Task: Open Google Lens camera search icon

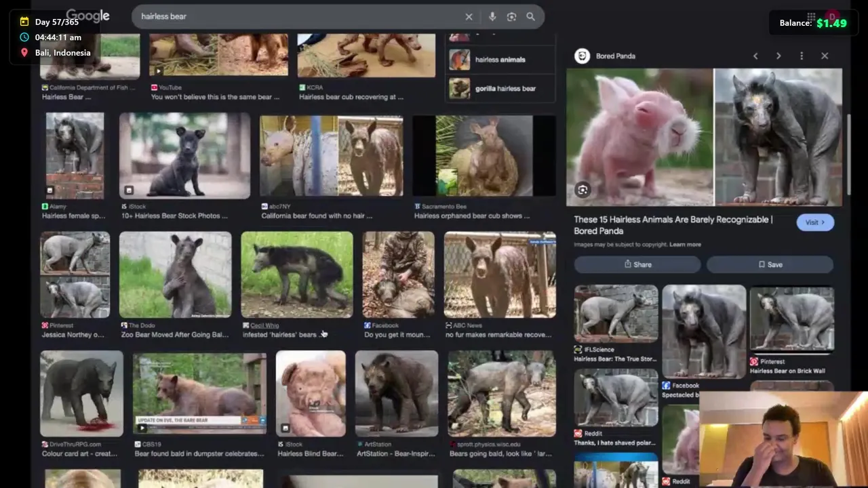Action: 511,16
